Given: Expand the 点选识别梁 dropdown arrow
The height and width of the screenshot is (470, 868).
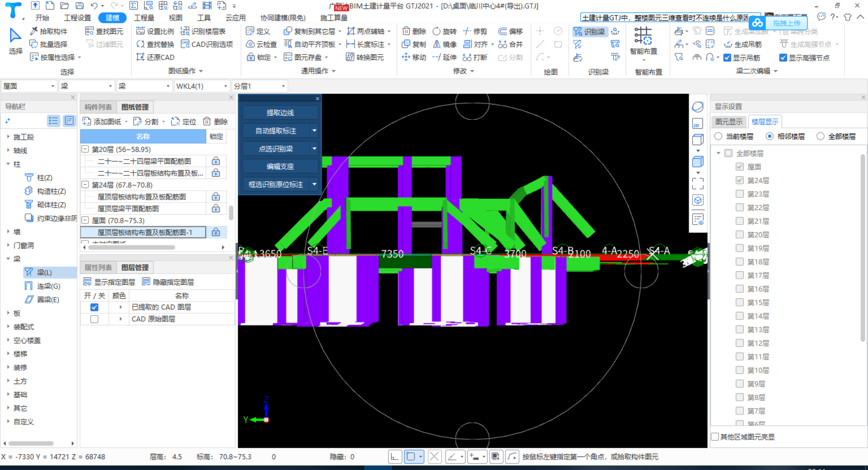Looking at the screenshot, I should [x=314, y=149].
